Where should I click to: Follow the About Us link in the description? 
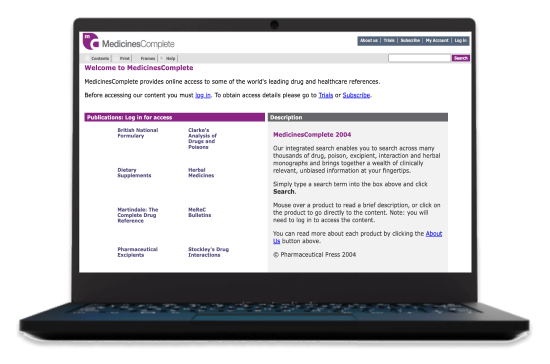tap(434, 234)
